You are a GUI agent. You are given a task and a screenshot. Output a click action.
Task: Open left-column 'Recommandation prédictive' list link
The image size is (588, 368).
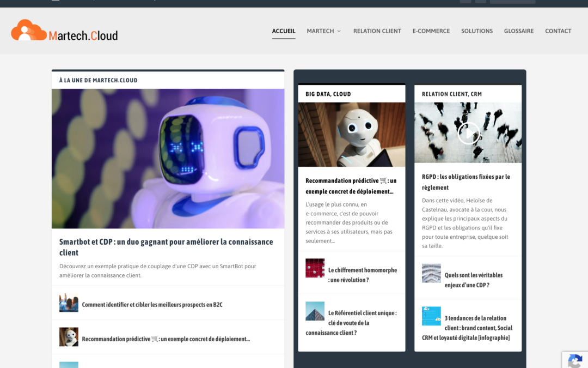tap(166, 339)
